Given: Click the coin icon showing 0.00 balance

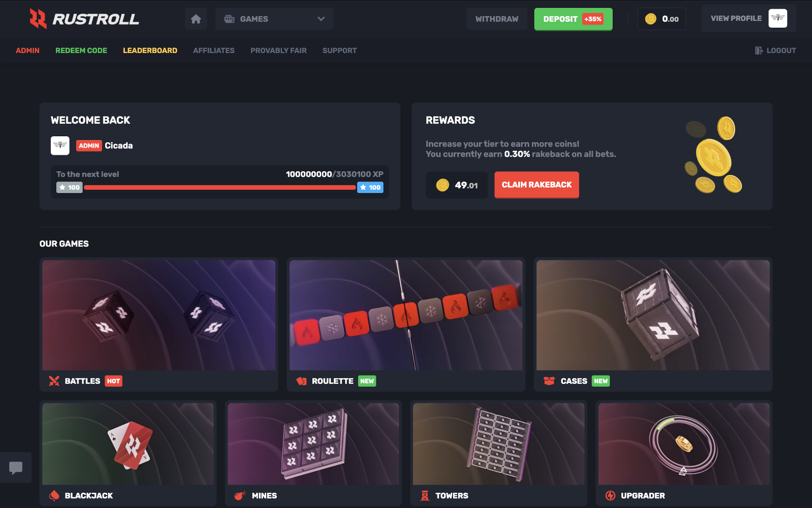Looking at the screenshot, I should tap(651, 18).
